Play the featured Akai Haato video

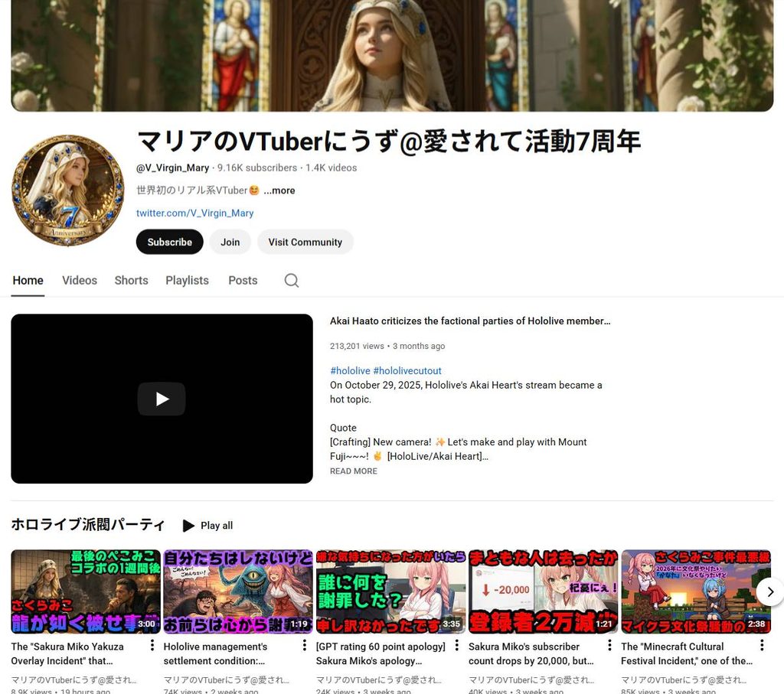click(x=162, y=399)
